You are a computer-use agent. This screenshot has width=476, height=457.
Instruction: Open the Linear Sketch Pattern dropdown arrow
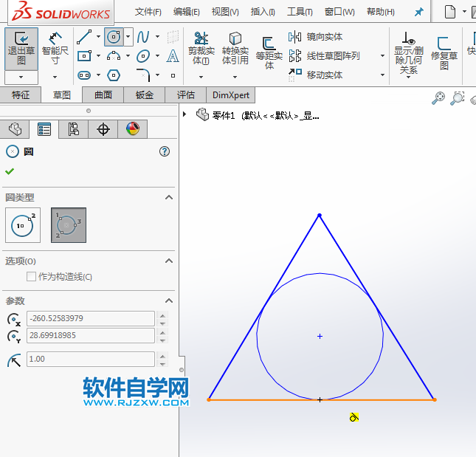pyautogui.click(x=382, y=56)
